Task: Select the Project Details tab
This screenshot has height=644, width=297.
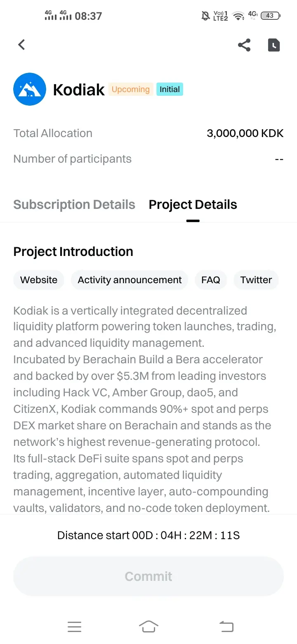Action: [193, 205]
